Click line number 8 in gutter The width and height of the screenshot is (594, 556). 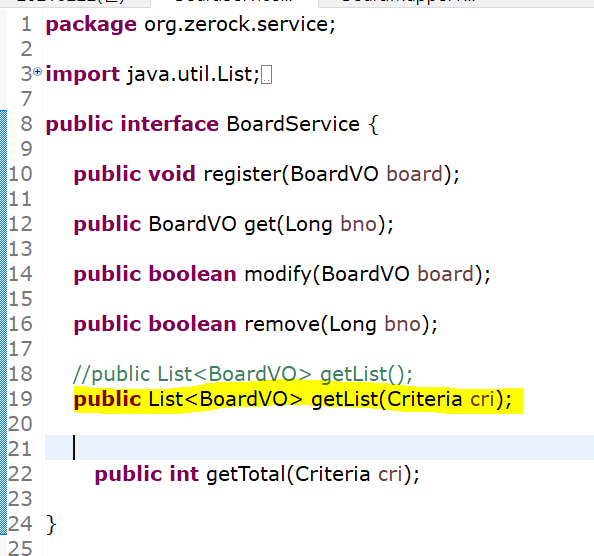[x=26, y=124]
